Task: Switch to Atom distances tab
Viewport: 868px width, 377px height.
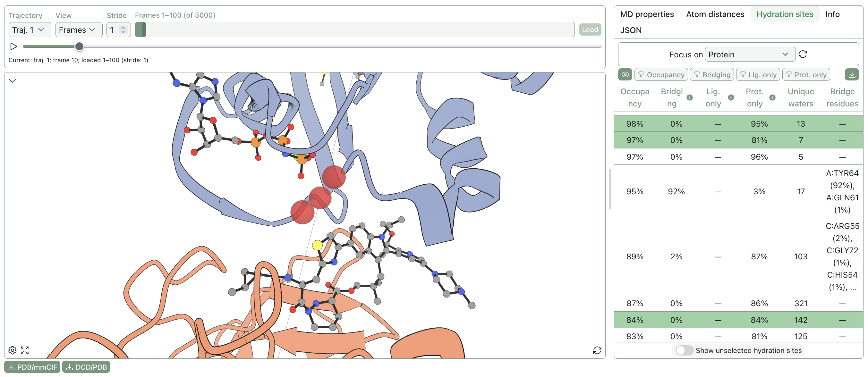Action: click(715, 14)
